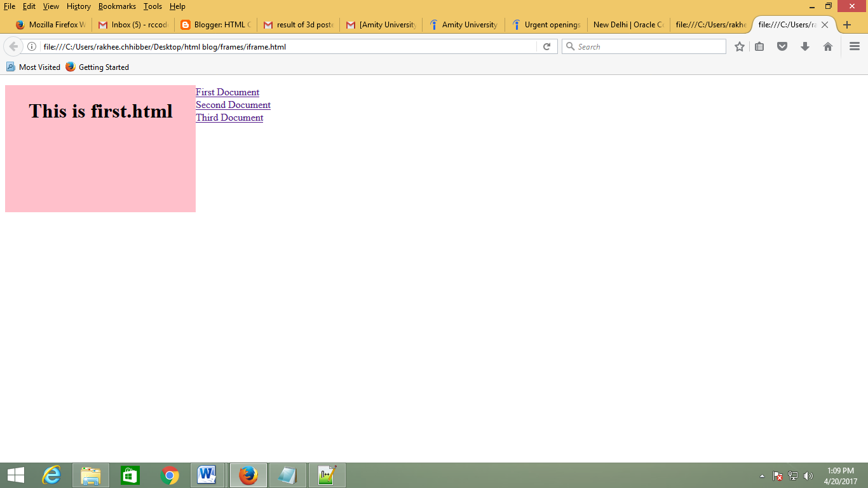
Task: Open the Most Visited bookmarks dropdown
Action: [33, 67]
